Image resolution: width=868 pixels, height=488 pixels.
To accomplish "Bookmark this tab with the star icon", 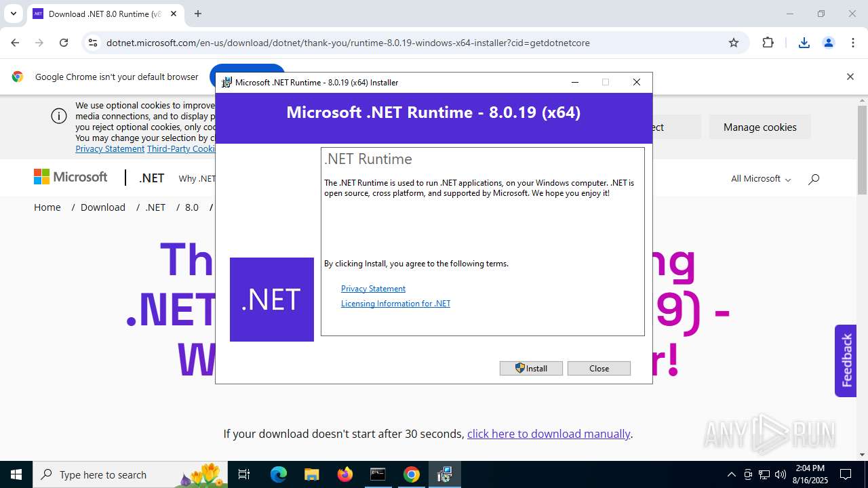I will click(734, 43).
